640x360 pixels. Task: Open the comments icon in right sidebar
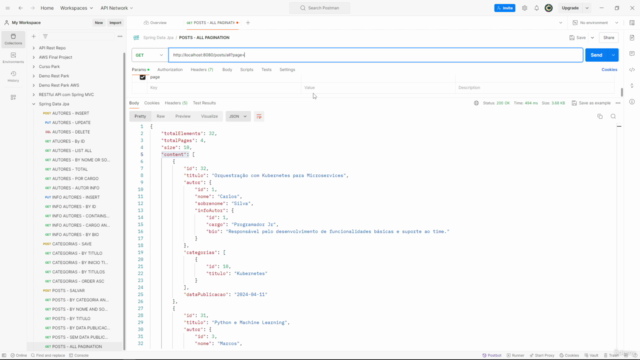tap(632, 53)
